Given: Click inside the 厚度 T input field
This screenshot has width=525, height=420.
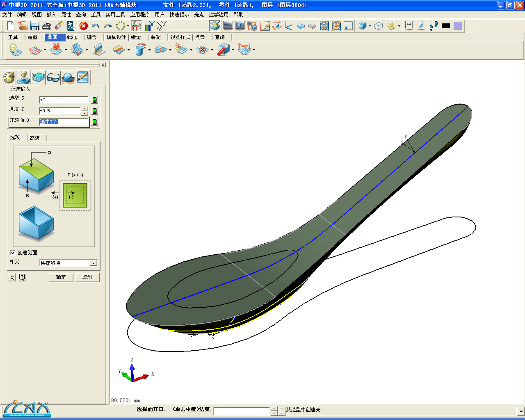Looking at the screenshot, I should pyautogui.click(x=59, y=111).
